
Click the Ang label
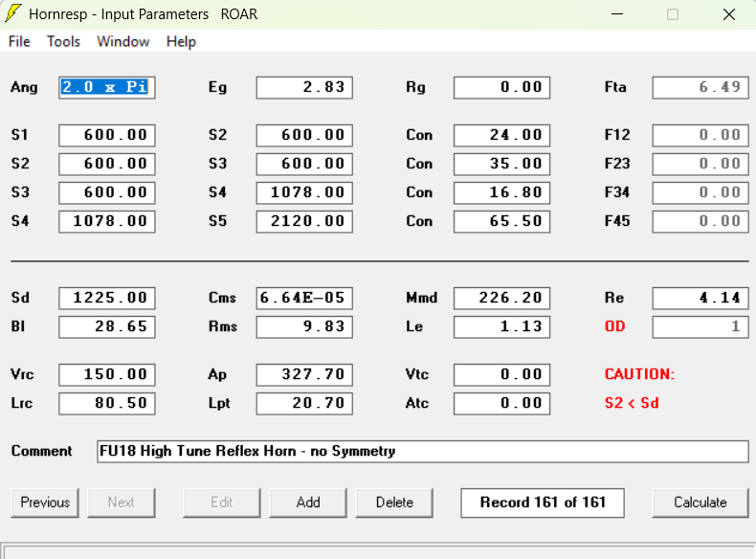pos(24,87)
